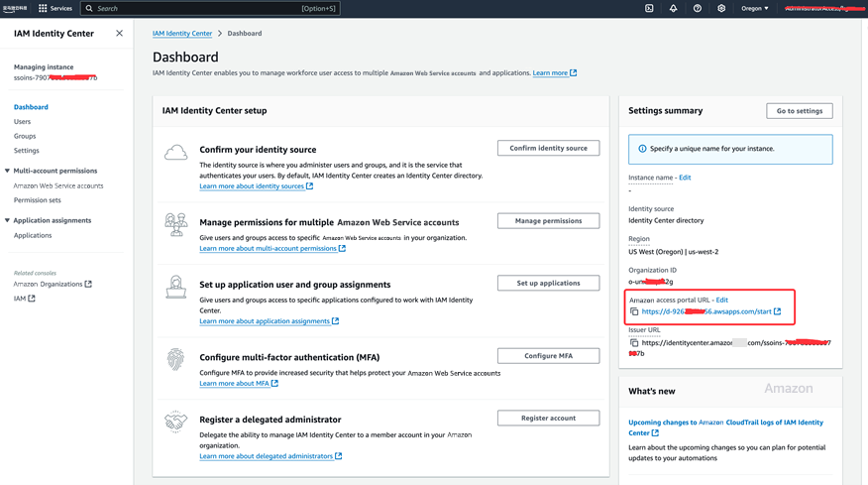Click the Register account button
The height and width of the screenshot is (485, 868).
click(x=548, y=418)
